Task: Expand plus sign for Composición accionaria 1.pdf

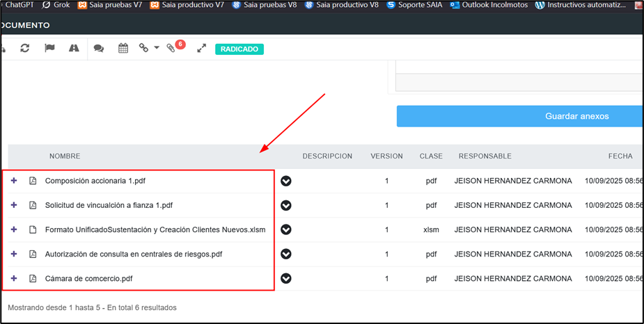Action: (x=14, y=181)
